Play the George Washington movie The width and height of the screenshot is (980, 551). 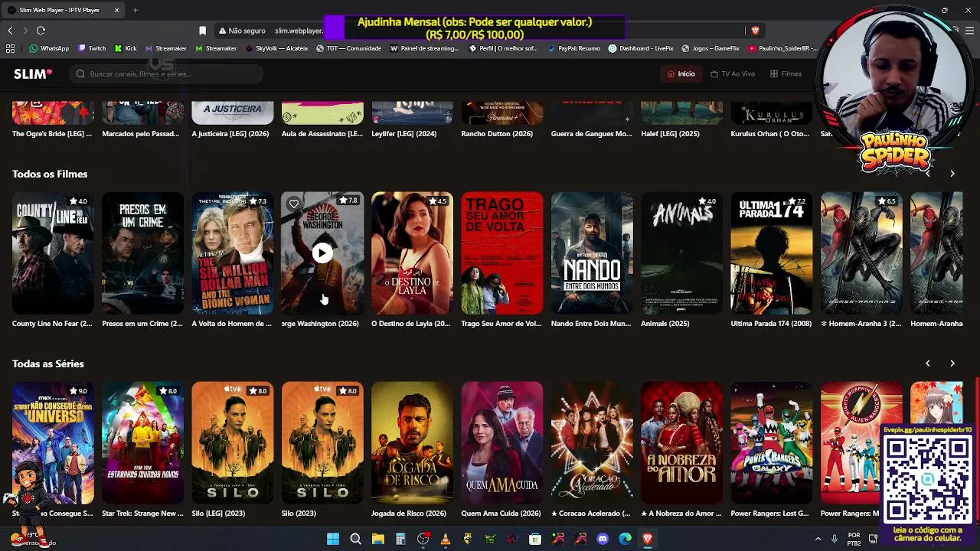click(322, 253)
